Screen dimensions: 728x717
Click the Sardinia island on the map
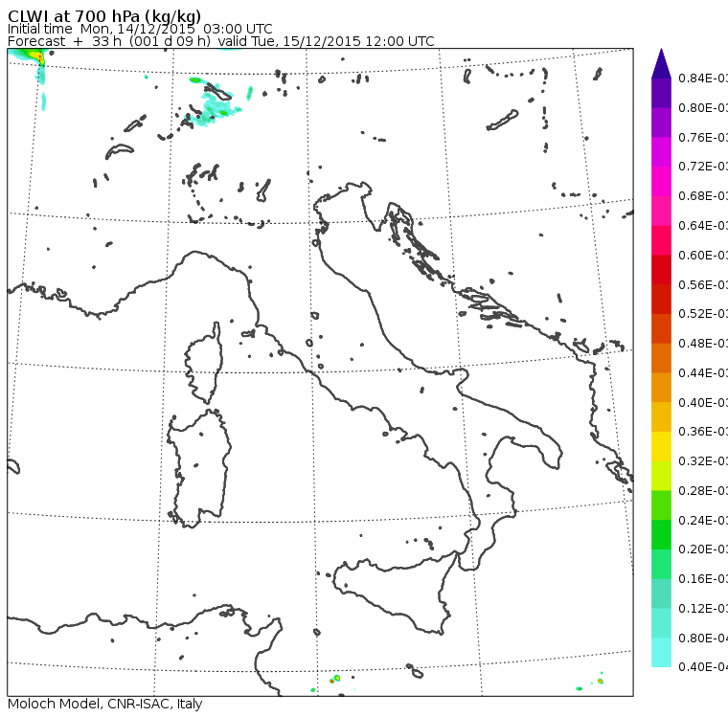[x=199, y=469]
